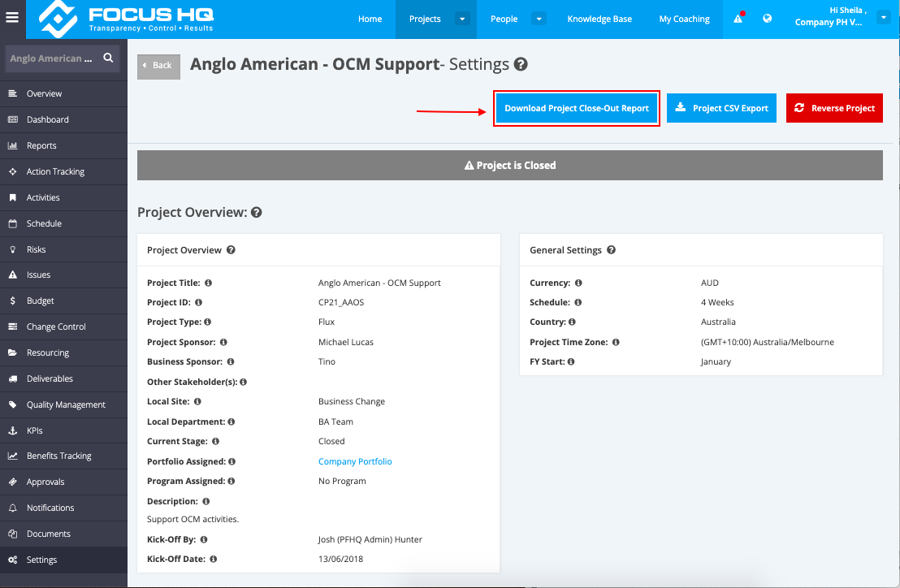Open the hamburger menu icon

12,17
